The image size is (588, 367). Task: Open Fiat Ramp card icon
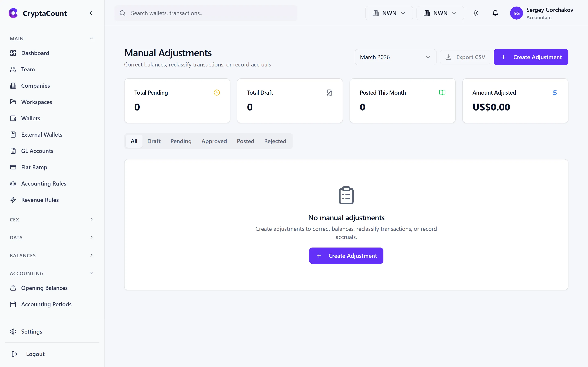point(13,167)
